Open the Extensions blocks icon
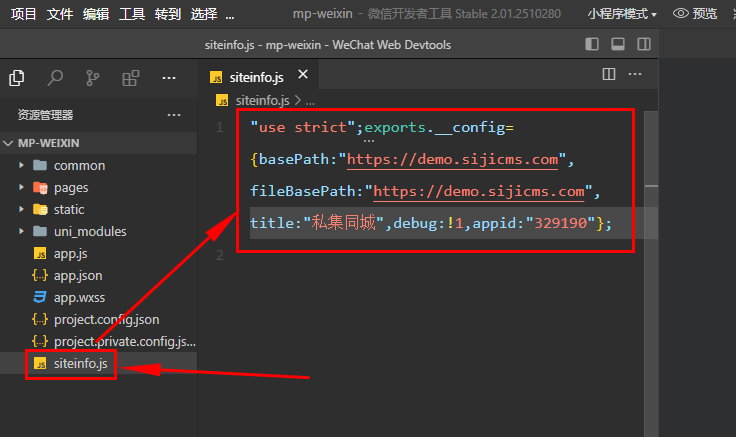Viewport: 736px width, 437px height. [130, 78]
